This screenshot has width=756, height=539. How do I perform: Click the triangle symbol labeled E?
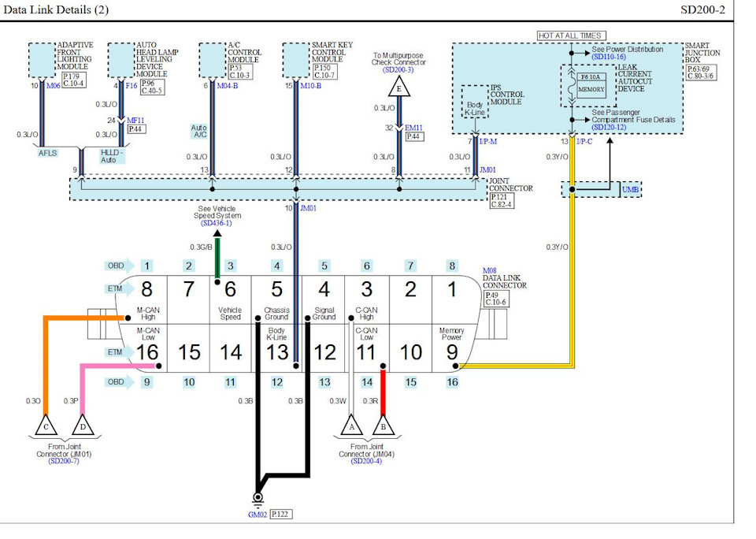[398, 87]
